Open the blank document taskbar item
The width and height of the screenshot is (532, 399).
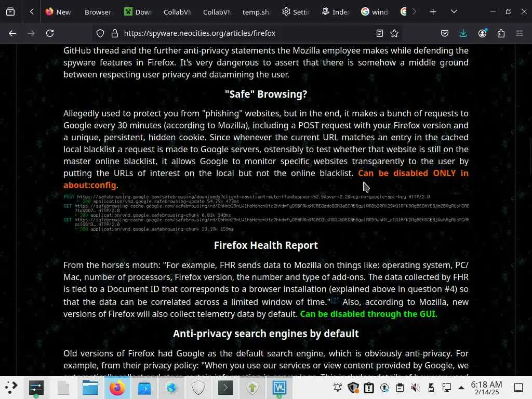coord(63,388)
